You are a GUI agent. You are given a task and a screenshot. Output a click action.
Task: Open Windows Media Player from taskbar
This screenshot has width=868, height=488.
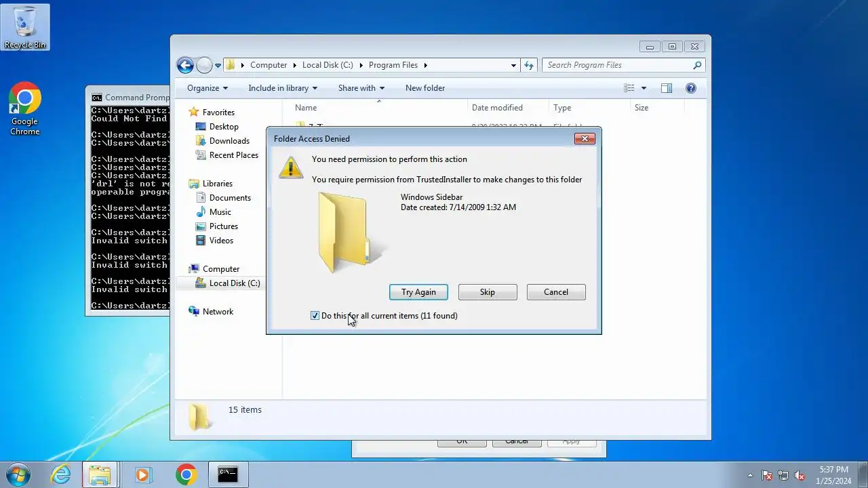click(142, 474)
